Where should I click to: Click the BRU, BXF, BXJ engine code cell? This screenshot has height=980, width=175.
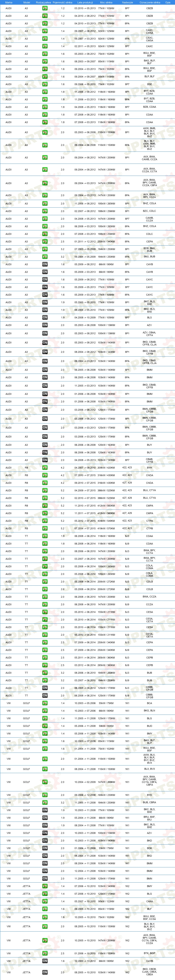coord(149,818)
